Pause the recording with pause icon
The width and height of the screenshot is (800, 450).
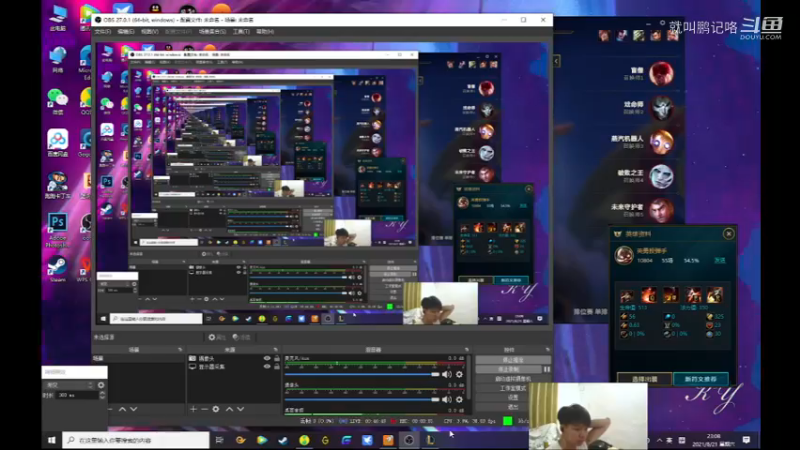(547, 369)
